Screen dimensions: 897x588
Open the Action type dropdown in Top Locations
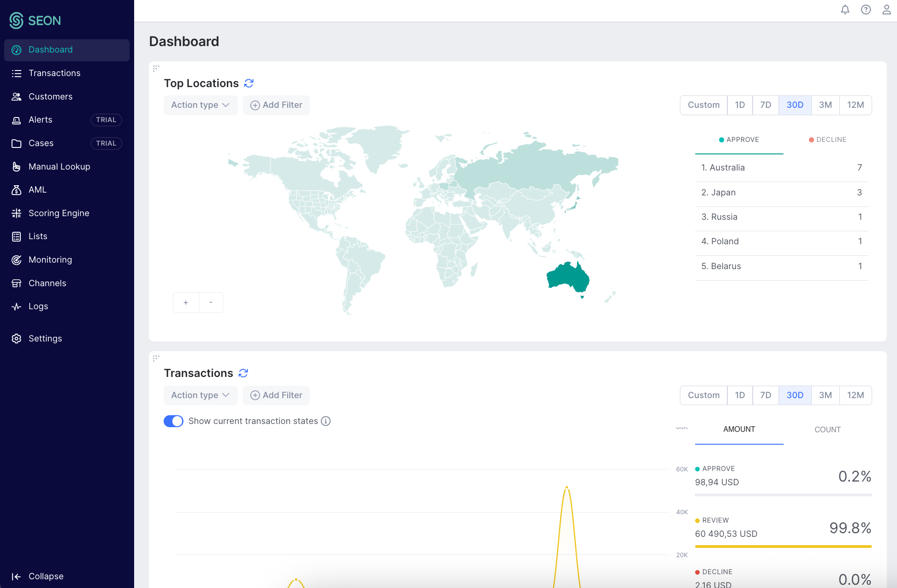click(200, 105)
